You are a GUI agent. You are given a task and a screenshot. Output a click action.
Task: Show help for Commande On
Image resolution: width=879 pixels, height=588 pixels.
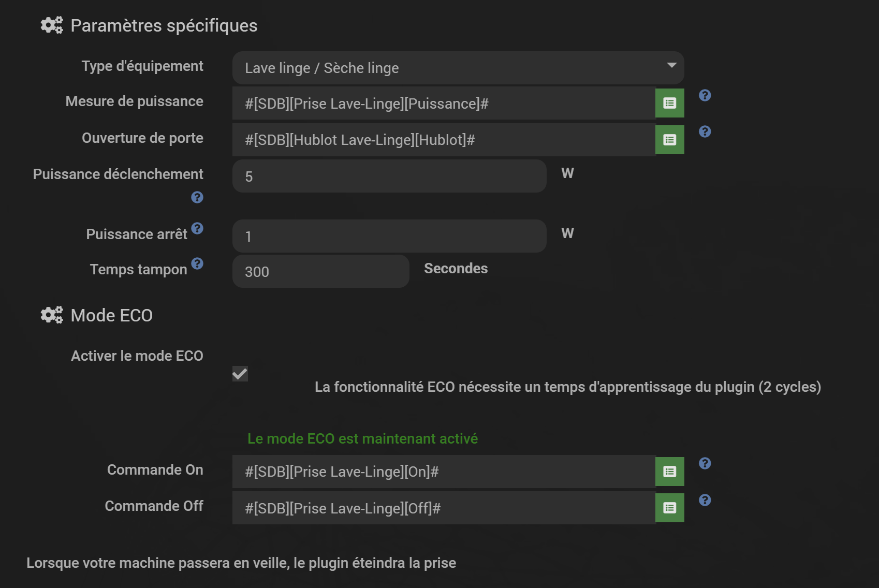tap(705, 463)
